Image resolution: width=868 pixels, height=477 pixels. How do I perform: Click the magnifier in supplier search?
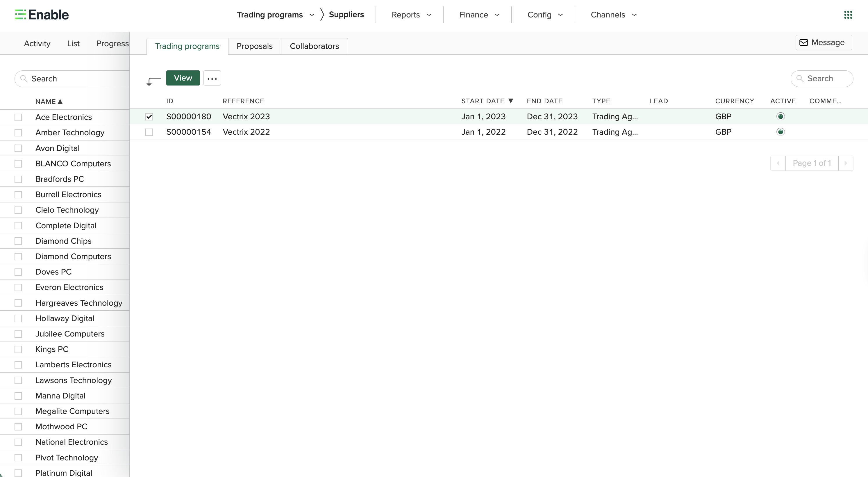[x=24, y=79]
